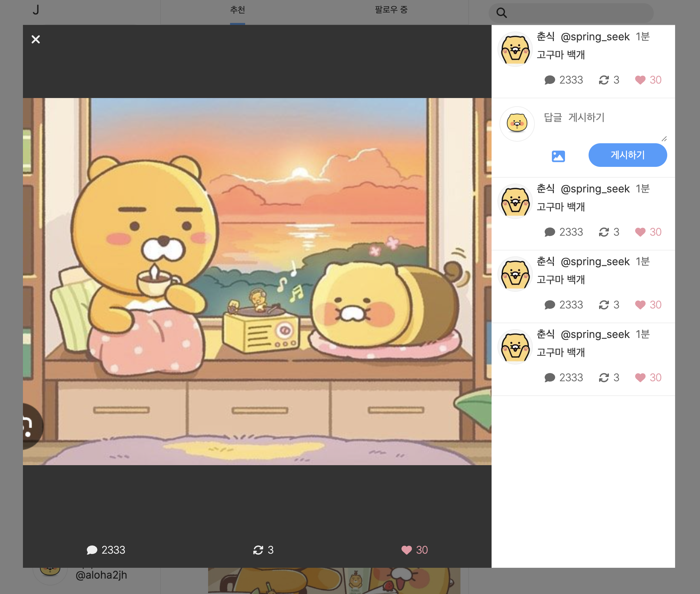Like the post via heart below image
The image size is (700, 594).
coord(407,550)
